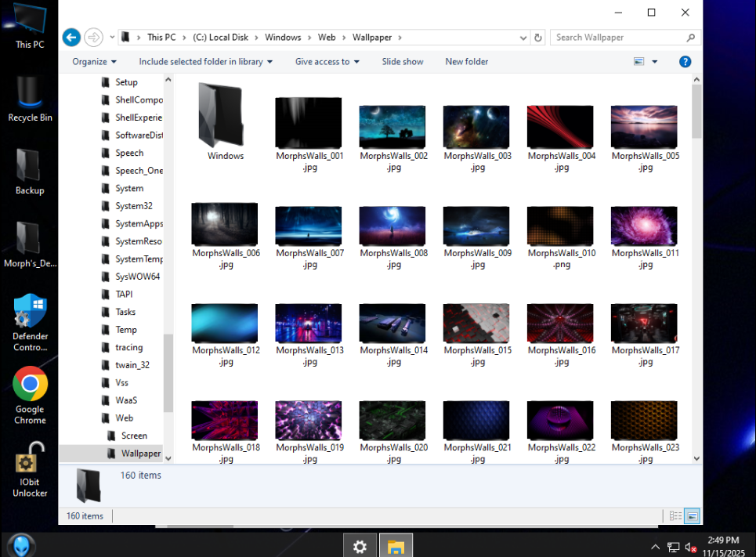The width and height of the screenshot is (756, 557).
Task: Open the Help question mark icon
Action: click(685, 62)
